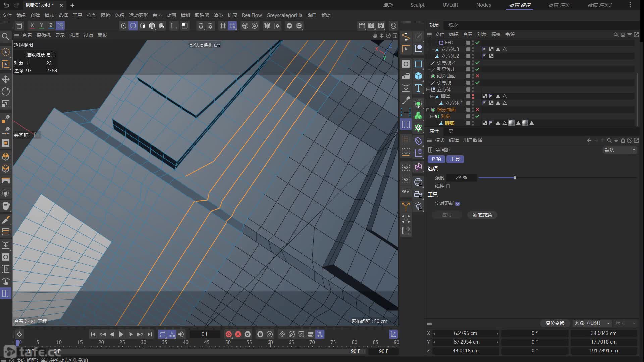Click the rectangle spline icon in right palette
This screenshot has height=362, width=644.
[x=418, y=64]
